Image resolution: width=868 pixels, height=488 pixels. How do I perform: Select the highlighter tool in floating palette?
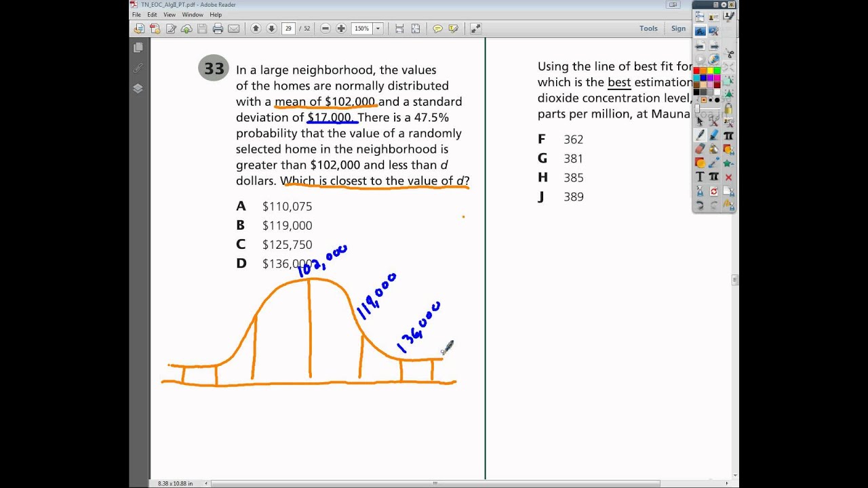(x=713, y=135)
